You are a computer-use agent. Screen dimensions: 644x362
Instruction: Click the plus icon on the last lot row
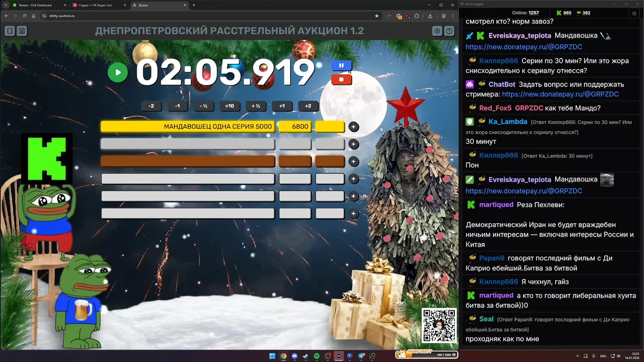point(354,214)
